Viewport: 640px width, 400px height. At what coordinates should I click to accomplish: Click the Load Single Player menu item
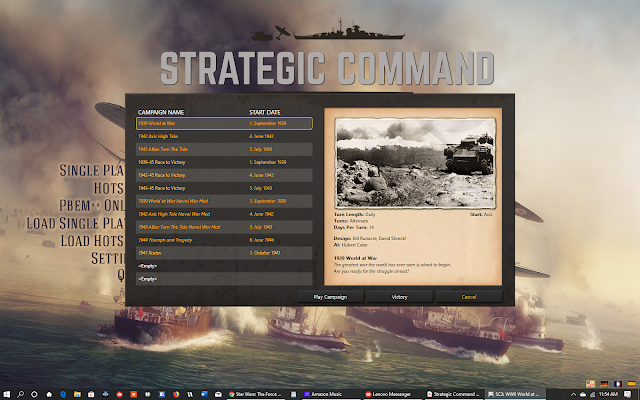pyautogui.click(x=76, y=223)
